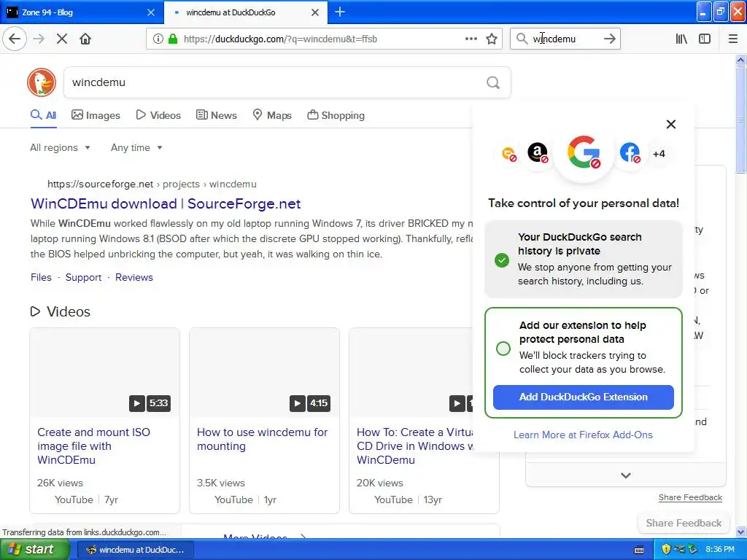
Task: Toggle the extension protection circle checkbox
Action: (x=503, y=349)
